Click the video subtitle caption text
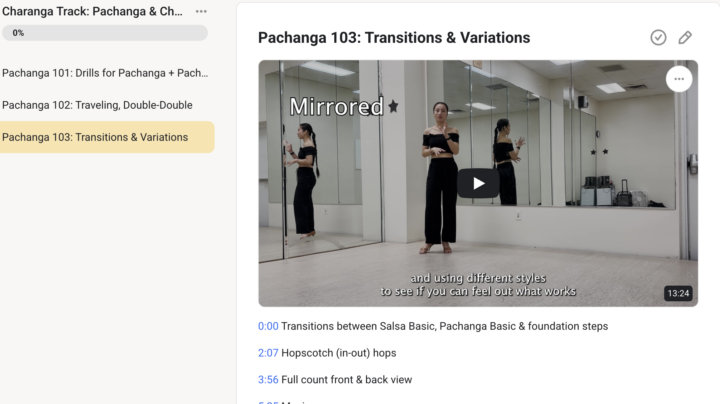The image size is (720, 404). coord(478,285)
